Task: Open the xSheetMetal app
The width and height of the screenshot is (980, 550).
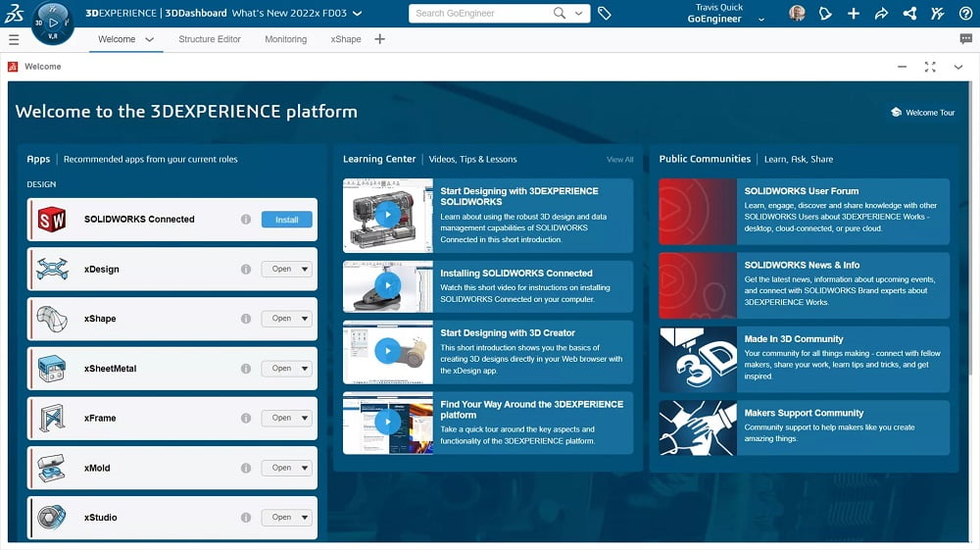Action: pyautogui.click(x=280, y=369)
